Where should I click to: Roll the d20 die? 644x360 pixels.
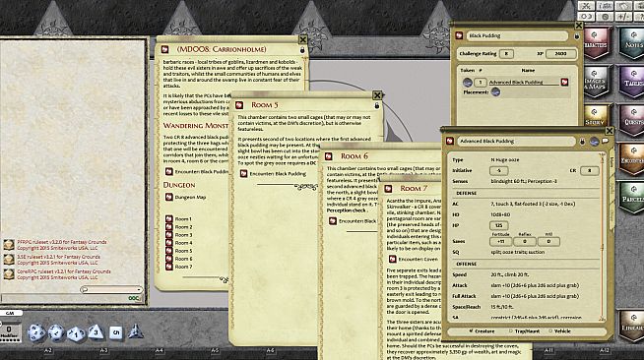(x=36, y=332)
